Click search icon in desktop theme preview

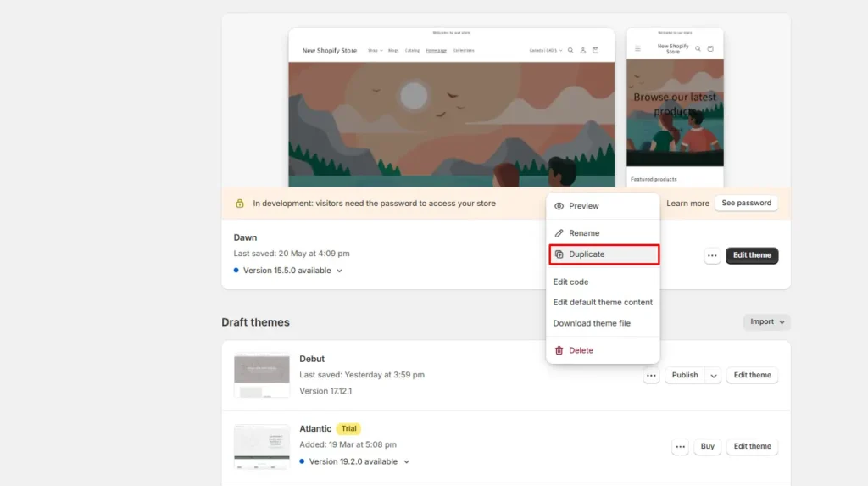(570, 50)
